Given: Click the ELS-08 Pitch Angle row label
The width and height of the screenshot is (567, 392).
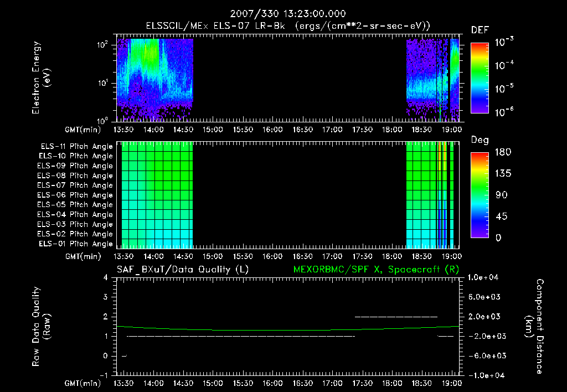Looking at the screenshot, I should [x=75, y=176].
